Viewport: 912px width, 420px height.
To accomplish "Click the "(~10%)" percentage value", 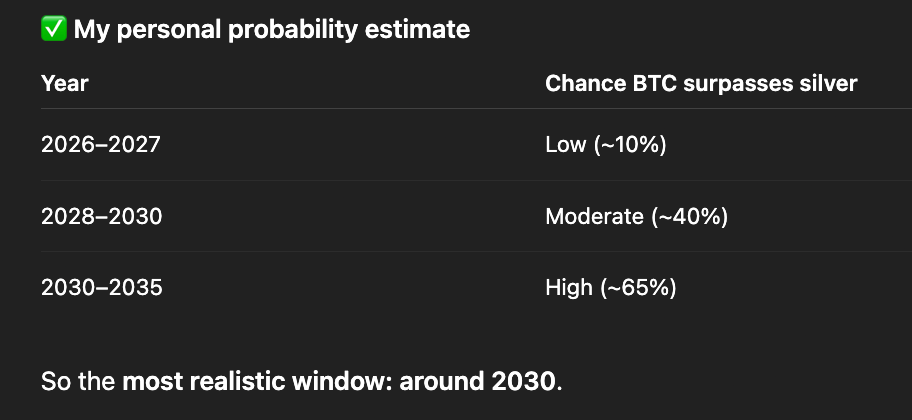I will (630, 145).
